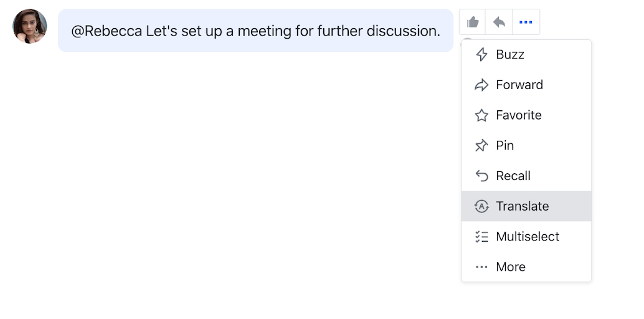Click the Buzz lightning bolt icon

[x=481, y=54]
